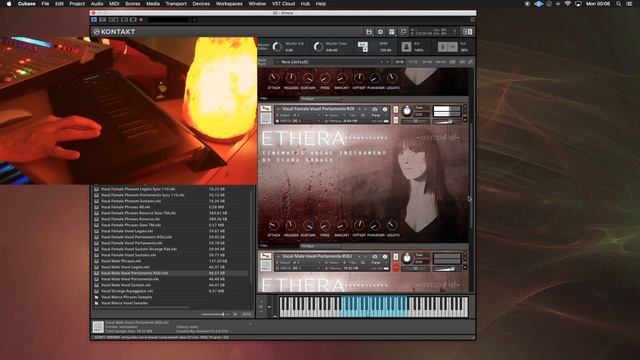Click Wi-Fi status icon in menu bar
640x360 pixels.
(567, 4)
